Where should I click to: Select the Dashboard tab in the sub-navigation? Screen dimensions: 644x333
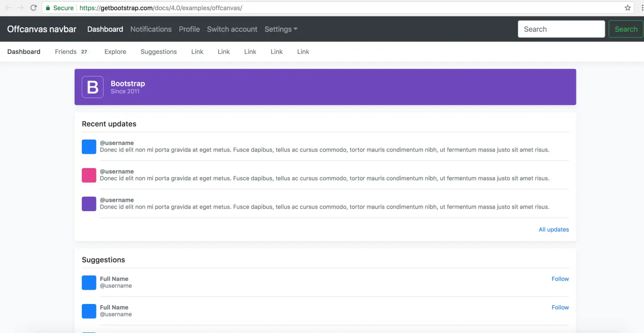tap(24, 52)
